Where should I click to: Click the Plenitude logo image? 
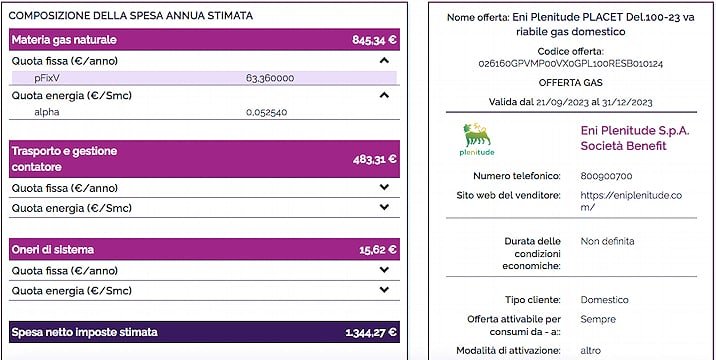coord(477,139)
